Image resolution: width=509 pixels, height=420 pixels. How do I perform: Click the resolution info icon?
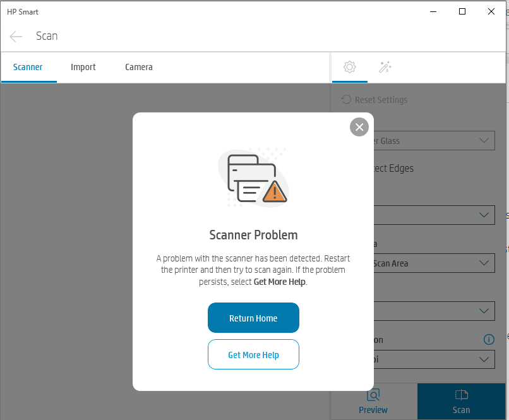click(489, 340)
